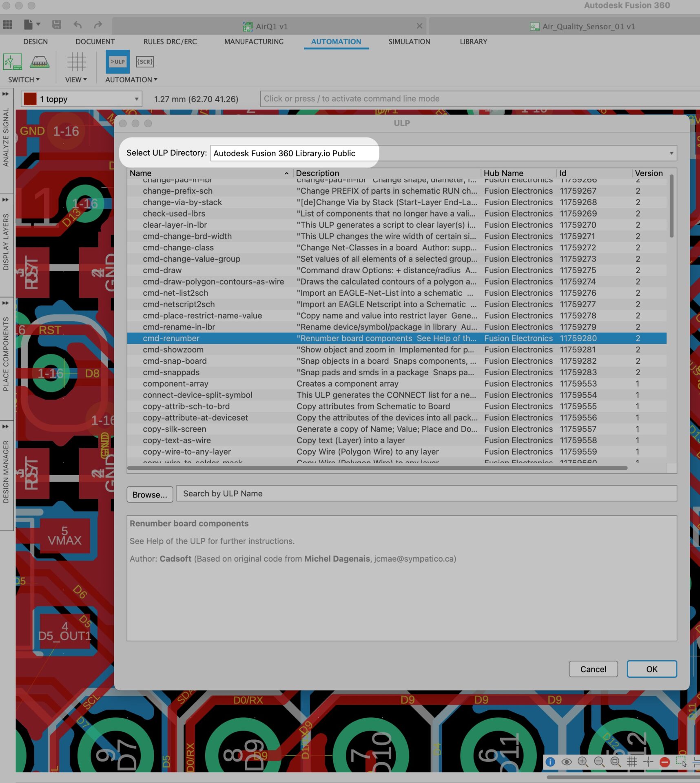The width and height of the screenshot is (700, 783).
Task: Click the red stop command icon
Action: pyautogui.click(x=665, y=761)
